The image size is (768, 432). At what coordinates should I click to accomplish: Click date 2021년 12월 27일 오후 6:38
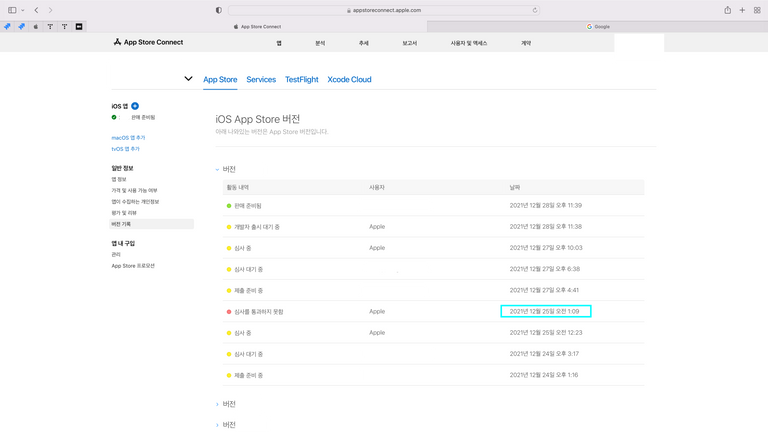[545, 269]
